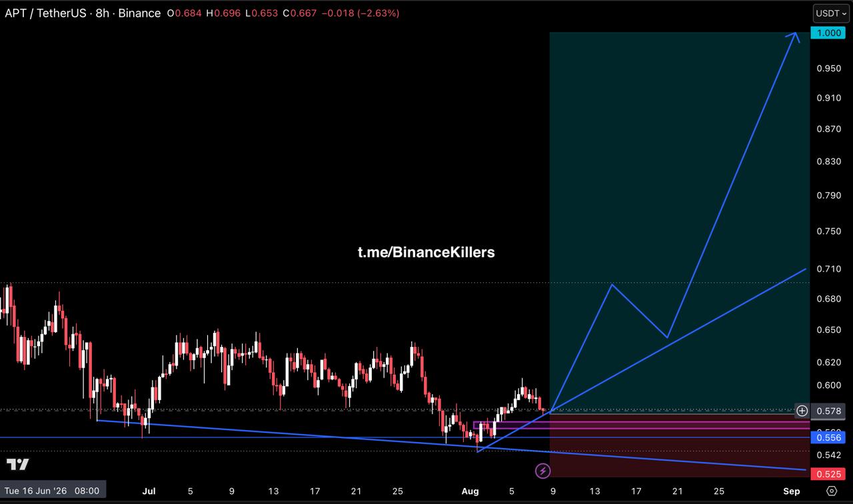The image size is (853, 504).
Task: Click the purple lightning bolt icon
Action: tap(543, 471)
